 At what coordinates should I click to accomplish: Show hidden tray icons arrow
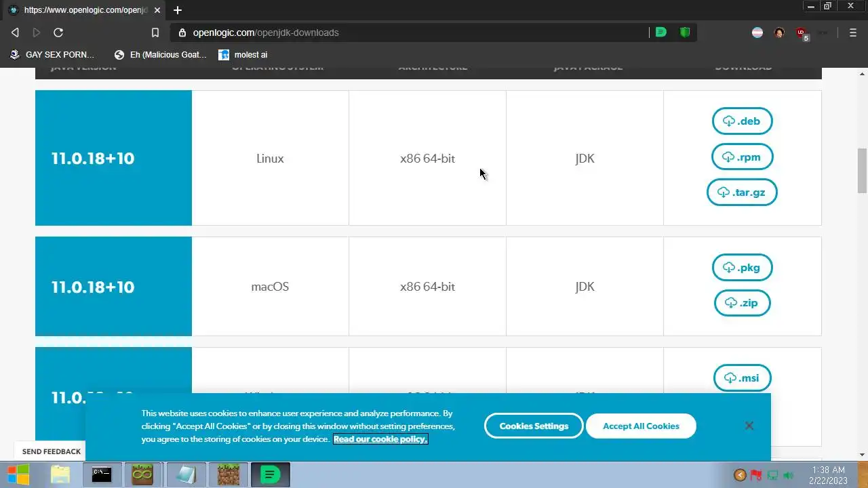click(740, 475)
